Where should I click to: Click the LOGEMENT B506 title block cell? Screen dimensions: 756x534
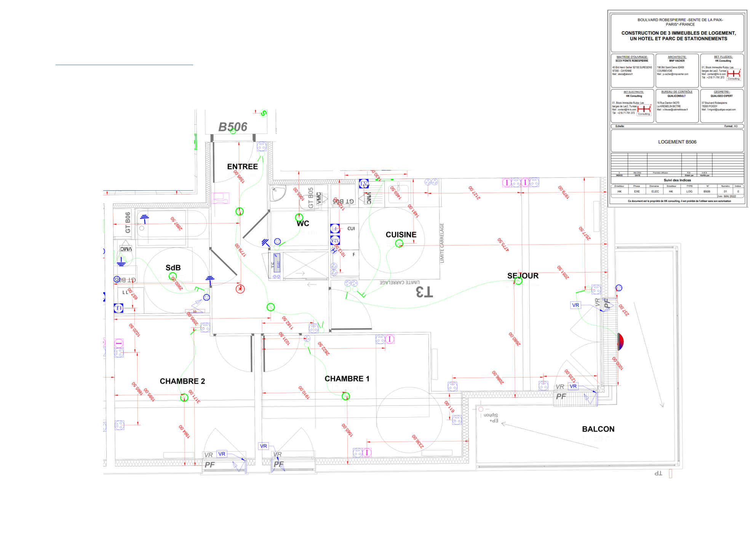[677, 142]
